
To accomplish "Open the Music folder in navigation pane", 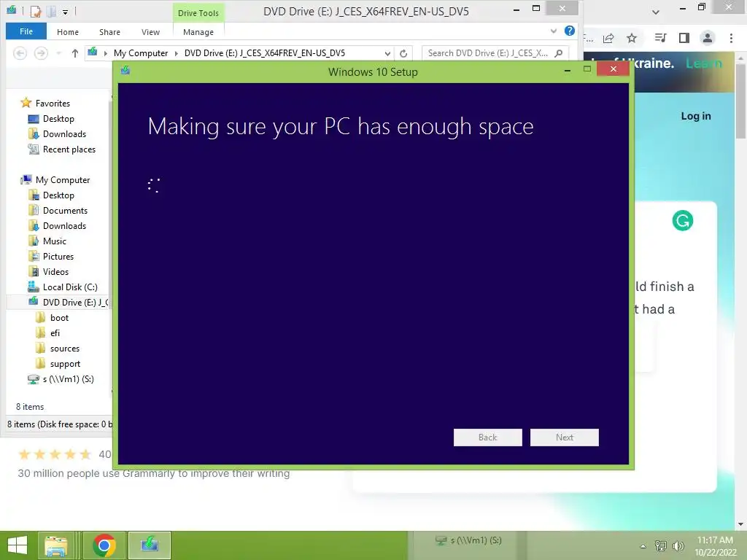I will [54, 241].
